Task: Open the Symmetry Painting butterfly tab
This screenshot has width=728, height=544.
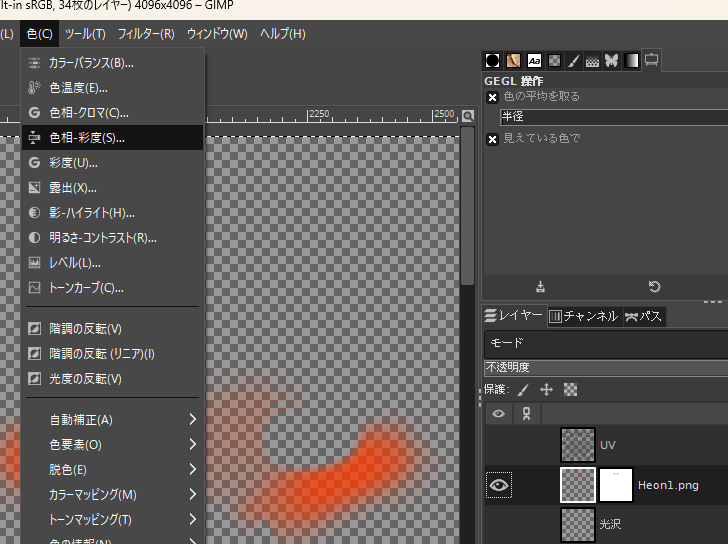Action: [x=611, y=61]
